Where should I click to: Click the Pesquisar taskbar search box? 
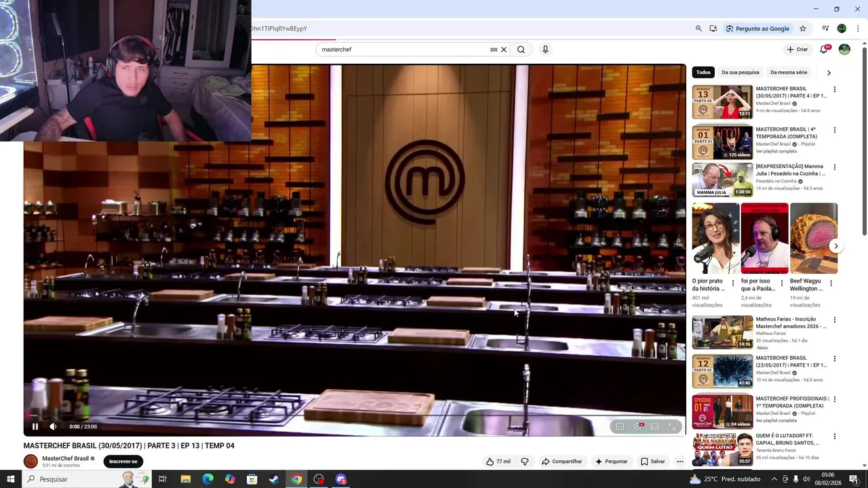point(87,479)
